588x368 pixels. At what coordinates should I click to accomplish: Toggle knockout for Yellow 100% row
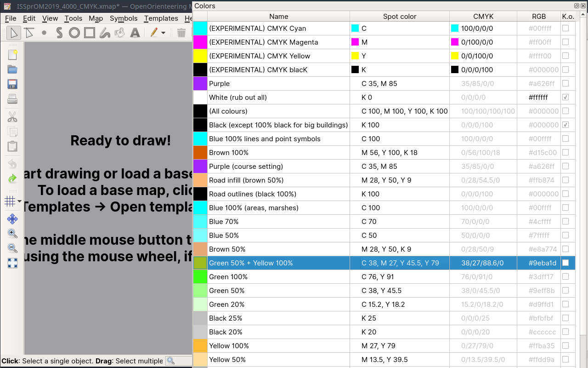pyautogui.click(x=565, y=345)
